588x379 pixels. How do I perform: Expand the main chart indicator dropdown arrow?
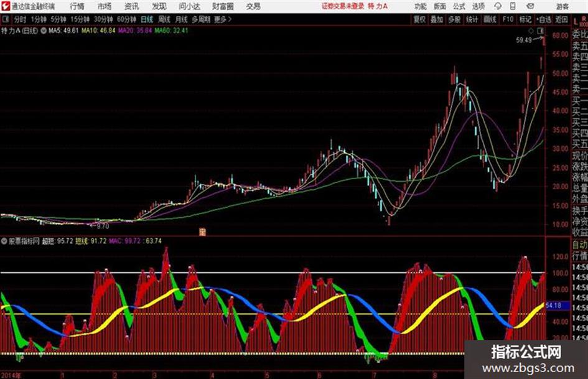(x=44, y=30)
